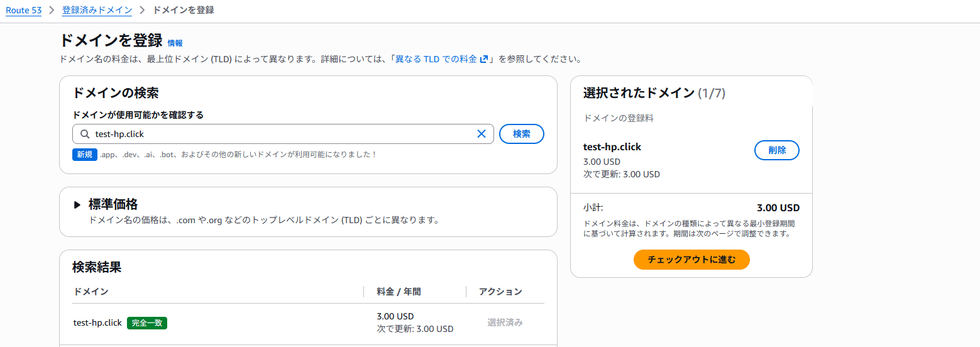Expand the 標準価格 section triangle
Viewport: 980px width, 347px height.
(77, 204)
